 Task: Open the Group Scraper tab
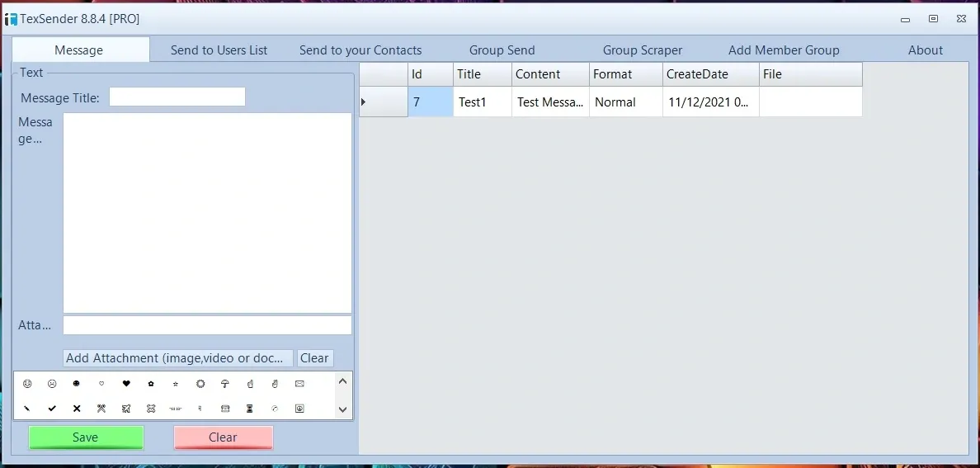[x=643, y=50]
